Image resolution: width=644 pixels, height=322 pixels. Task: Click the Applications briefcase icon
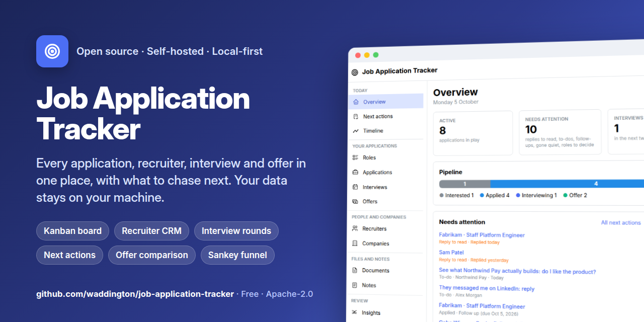[x=356, y=172]
